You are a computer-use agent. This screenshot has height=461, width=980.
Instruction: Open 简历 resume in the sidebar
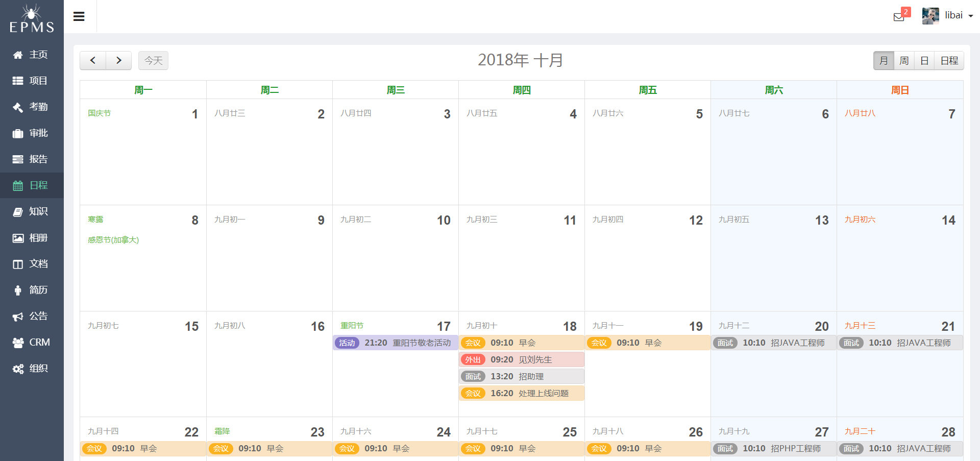[x=32, y=290]
